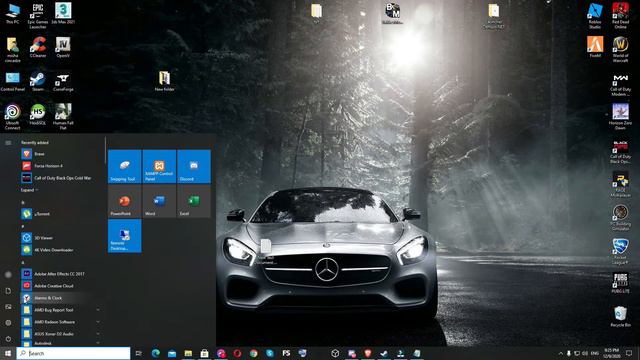The height and width of the screenshot is (360, 640).
Task: Open This PC desktop icon
Action: pos(13,14)
